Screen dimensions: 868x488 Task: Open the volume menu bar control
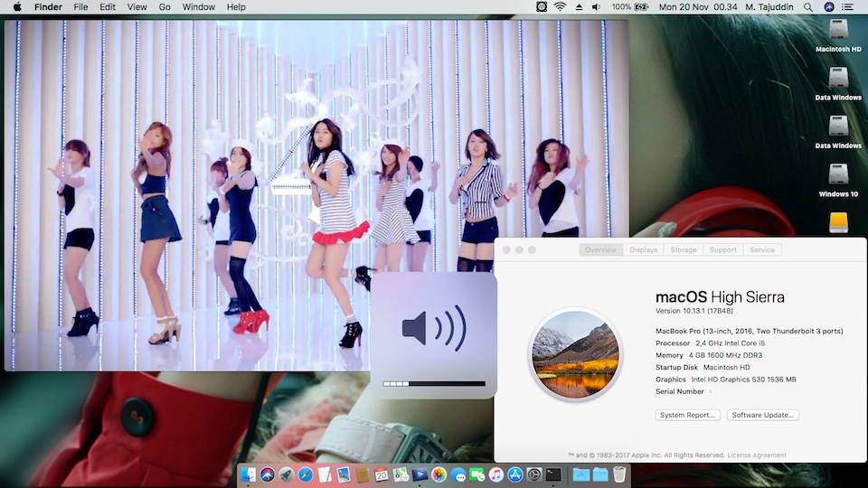click(596, 7)
